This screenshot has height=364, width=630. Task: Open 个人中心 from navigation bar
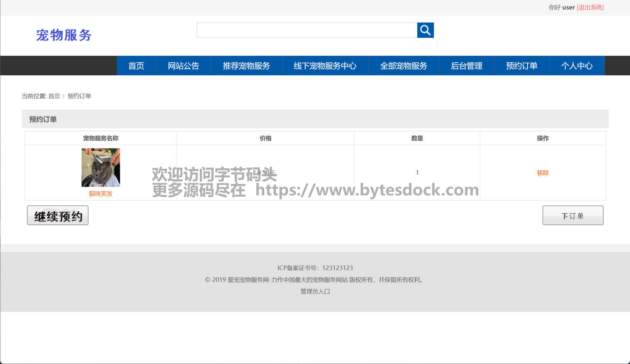click(577, 66)
